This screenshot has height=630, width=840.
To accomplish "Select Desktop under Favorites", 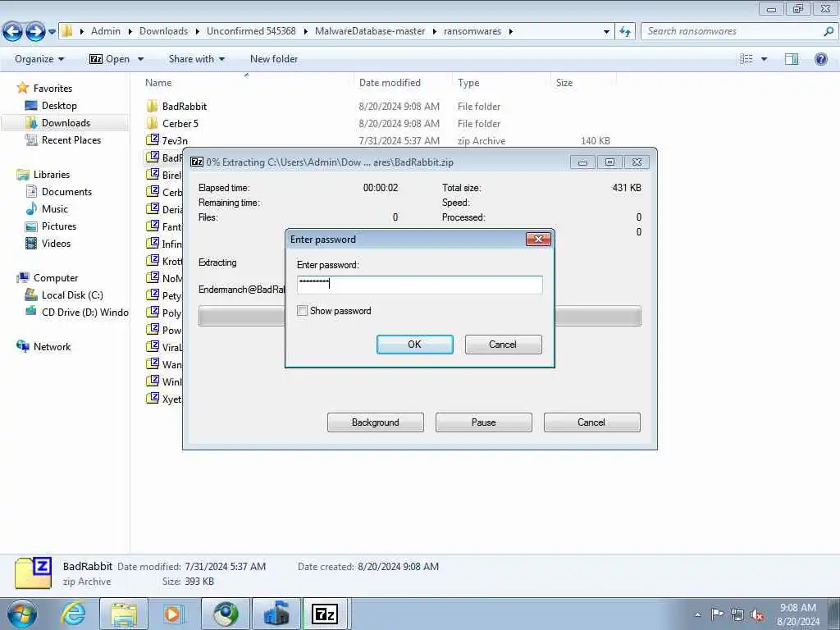I will click(59, 106).
